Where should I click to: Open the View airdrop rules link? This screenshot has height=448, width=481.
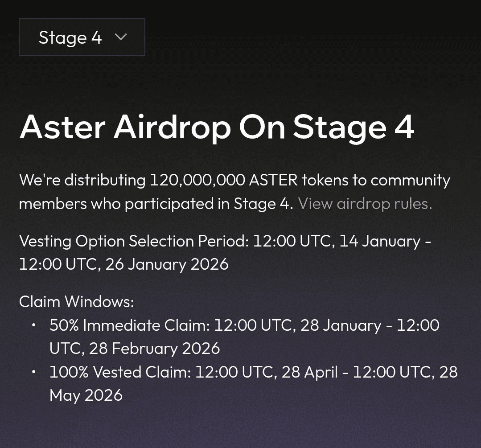pos(365,204)
